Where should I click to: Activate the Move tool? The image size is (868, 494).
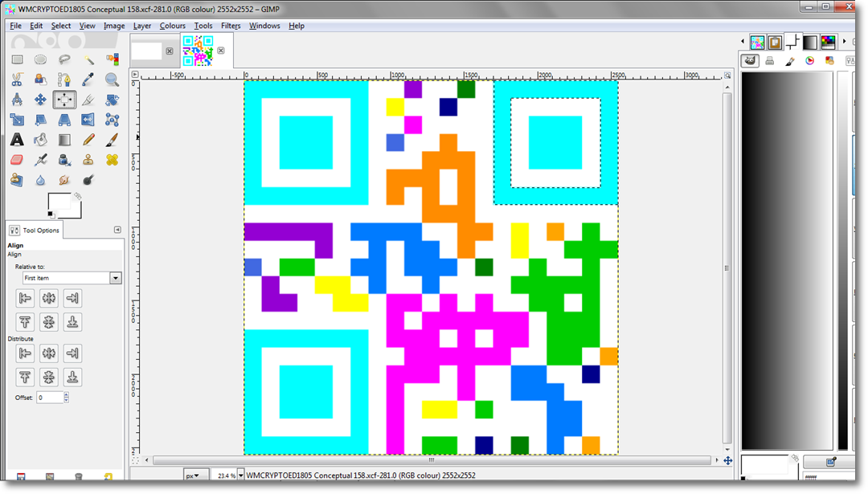pos(40,100)
